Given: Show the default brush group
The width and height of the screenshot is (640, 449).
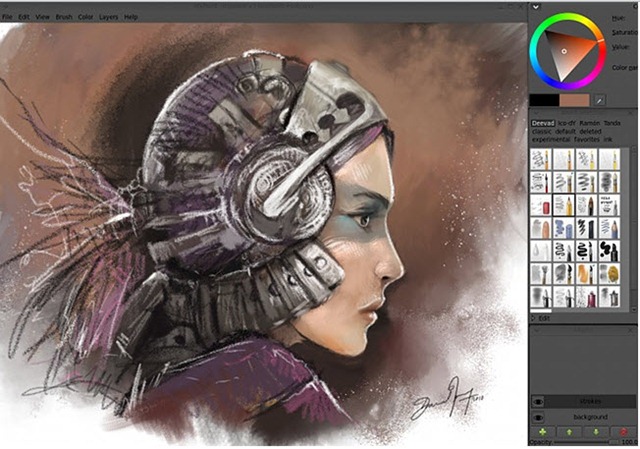Looking at the screenshot, I should 565,131.
